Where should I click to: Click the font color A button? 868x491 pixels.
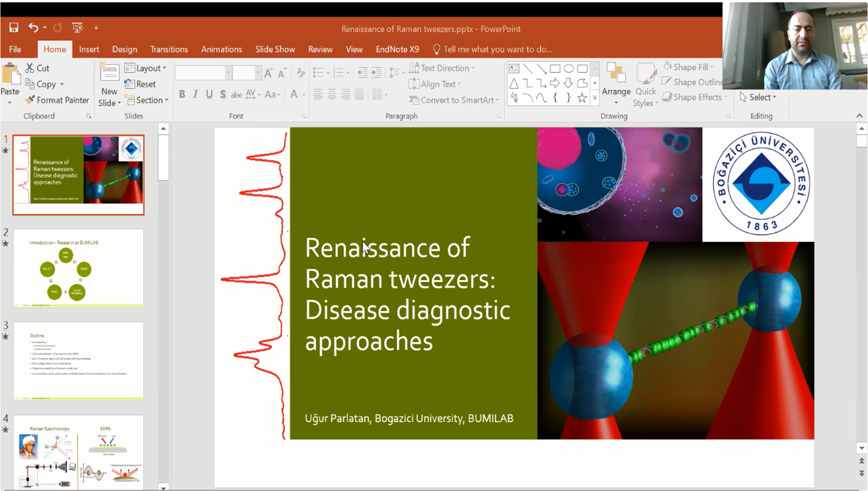pyautogui.click(x=294, y=94)
